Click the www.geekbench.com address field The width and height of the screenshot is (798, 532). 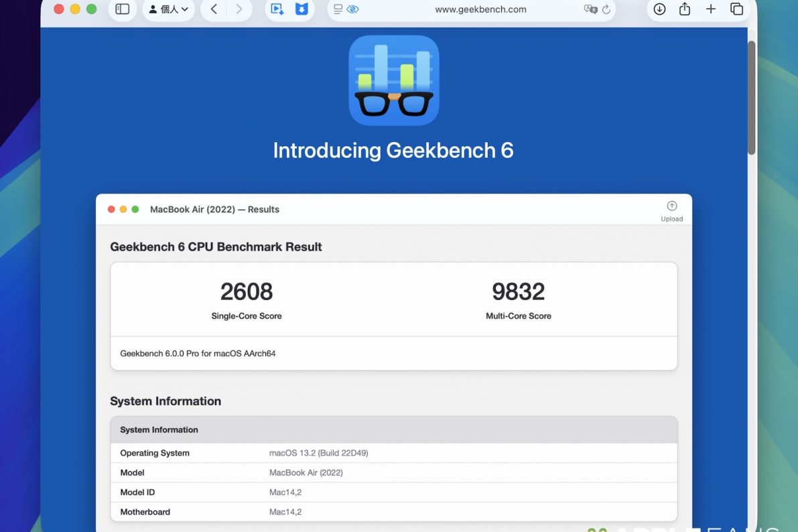[x=480, y=9]
